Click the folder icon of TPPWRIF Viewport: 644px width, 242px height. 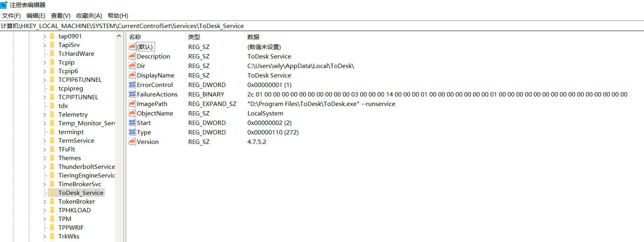click(52, 227)
